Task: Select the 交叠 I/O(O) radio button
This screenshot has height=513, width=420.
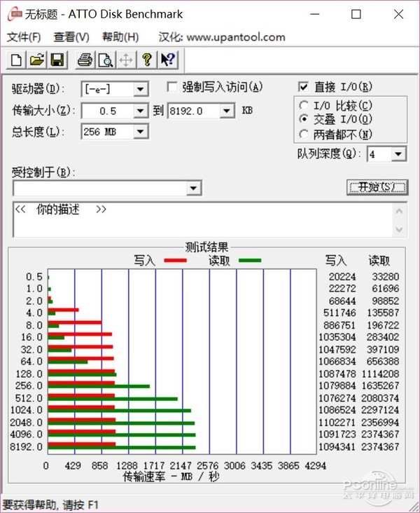Action: point(304,119)
